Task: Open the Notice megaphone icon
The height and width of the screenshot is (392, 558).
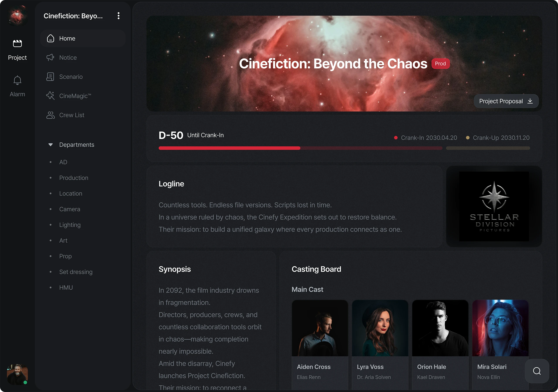Action: click(50, 57)
